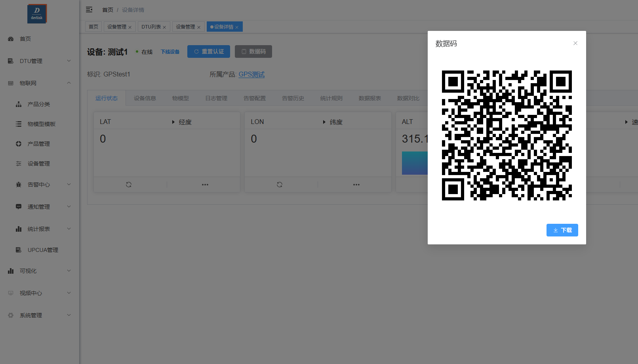Close the first 设备管理 tab
This screenshot has height=364, width=638.
(130, 27)
